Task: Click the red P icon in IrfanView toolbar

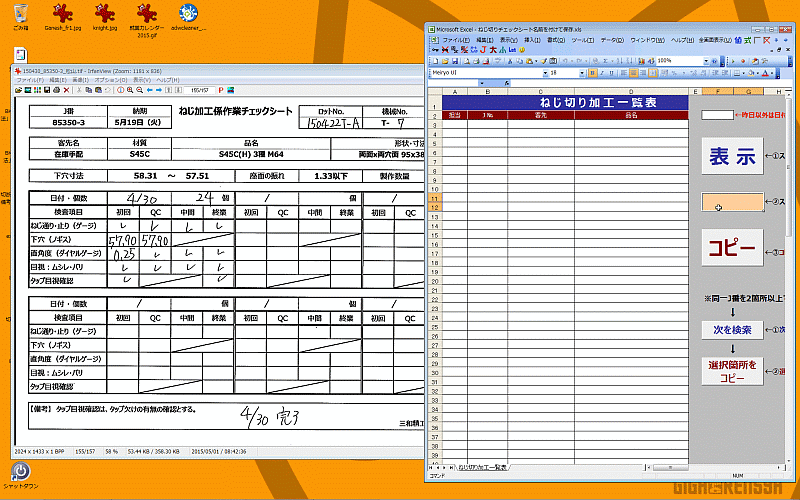Action: (221, 90)
